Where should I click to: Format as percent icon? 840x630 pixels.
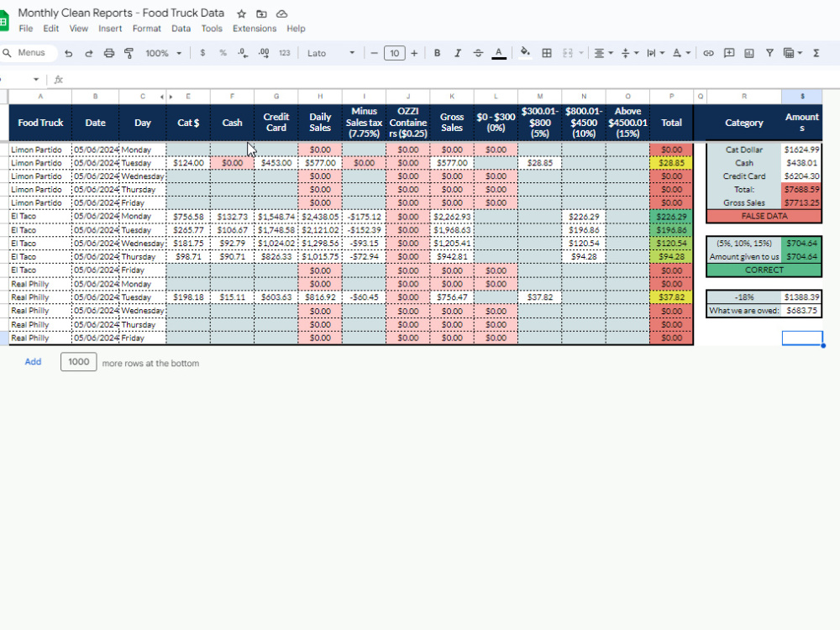[223, 53]
